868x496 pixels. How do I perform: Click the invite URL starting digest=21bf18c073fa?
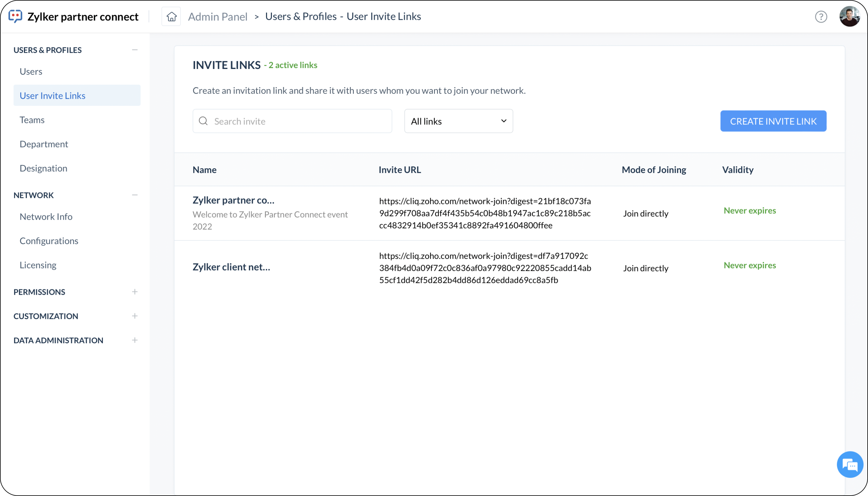coord(485,213)
